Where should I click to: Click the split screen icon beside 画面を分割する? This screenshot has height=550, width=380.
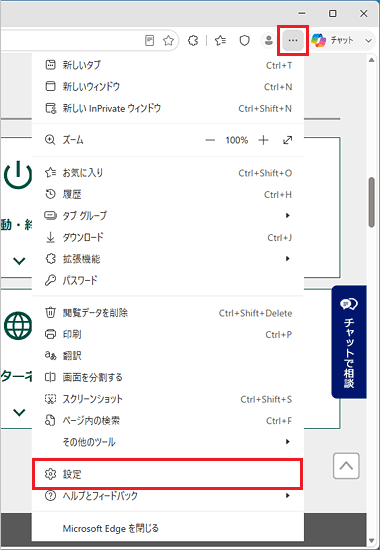tap(50, 377)
